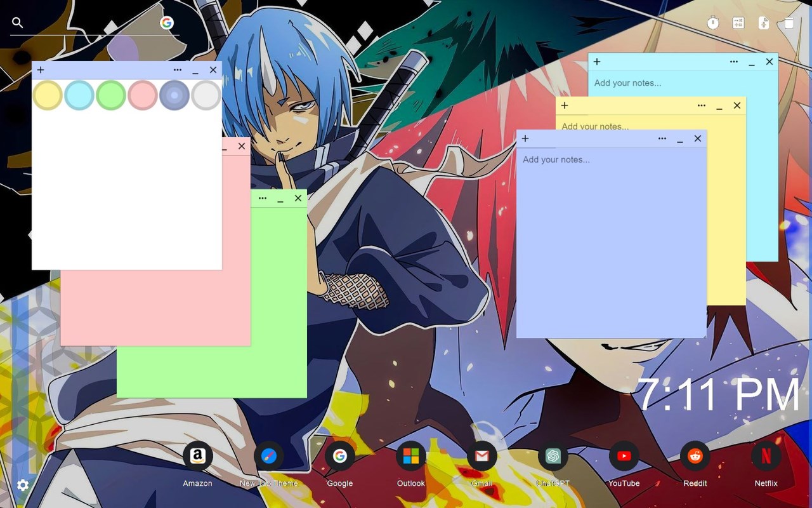812x508 pixels.
Task: Open the green note's three-dot menu
Action: point(263,198)
